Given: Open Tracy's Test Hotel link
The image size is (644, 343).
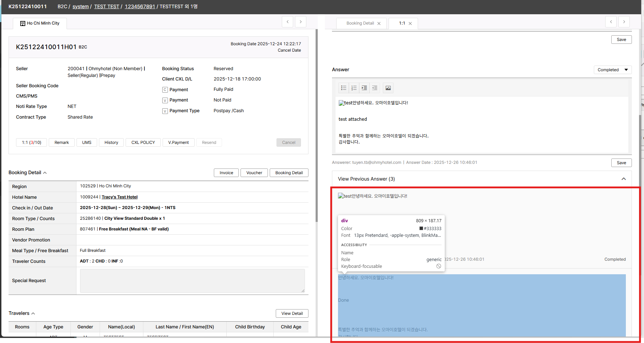Looking at the screenshot, I should coord(120,197).
